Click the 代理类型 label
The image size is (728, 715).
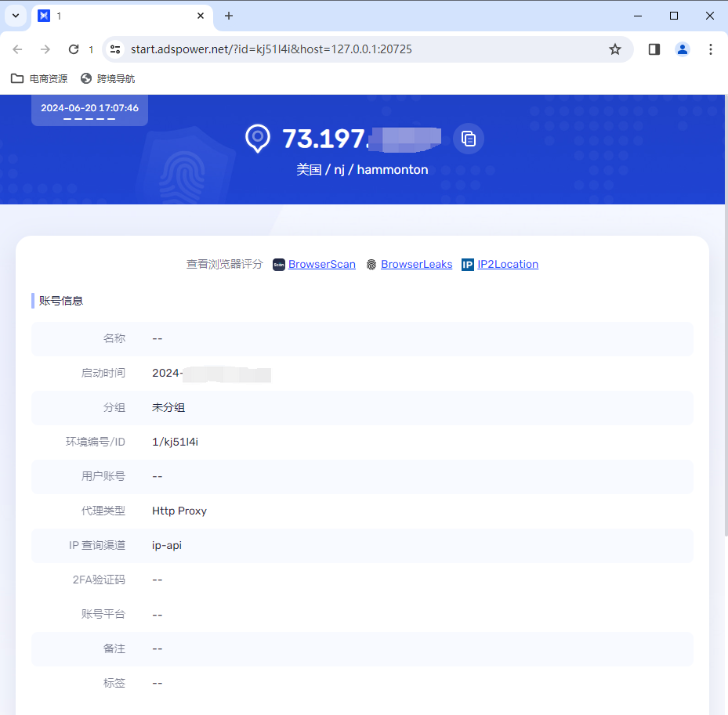point(103,511)
